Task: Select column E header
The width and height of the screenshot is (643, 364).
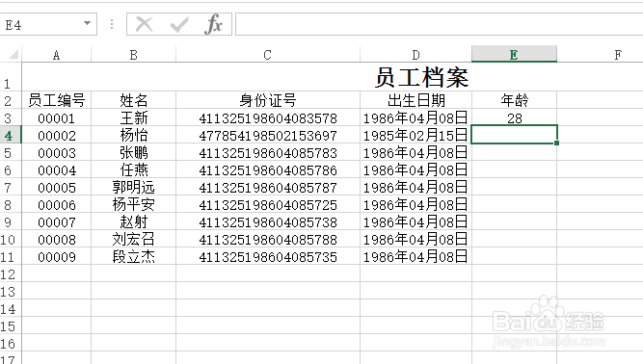Action: [514, 55]
